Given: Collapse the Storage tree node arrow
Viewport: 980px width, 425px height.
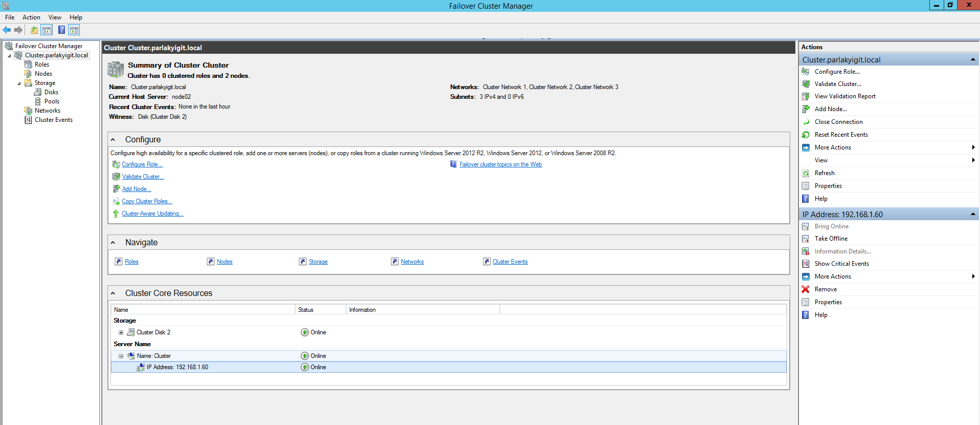Looking at the screenshot, I should (x=19, y=83).
